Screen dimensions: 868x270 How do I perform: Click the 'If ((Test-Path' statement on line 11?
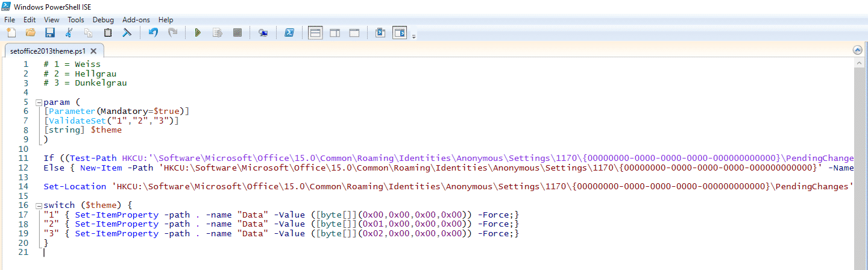click(449, 158)
